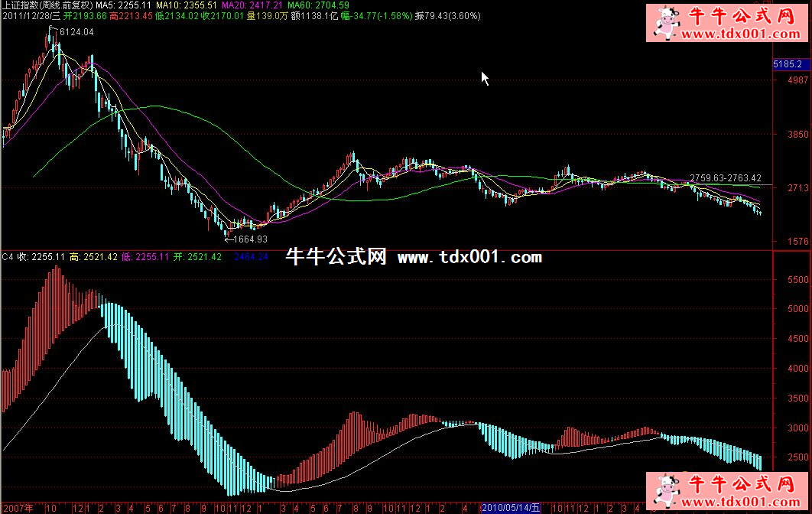This screenshot has height=514, width=812.
Task: Click the blue 2464.24 value in the C4 header
Action: [x=252, y=257]
